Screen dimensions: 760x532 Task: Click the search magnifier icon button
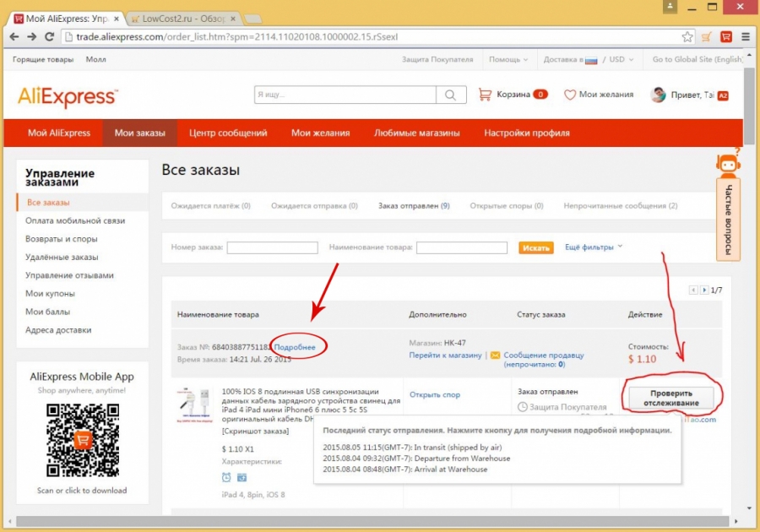(450, 95)
